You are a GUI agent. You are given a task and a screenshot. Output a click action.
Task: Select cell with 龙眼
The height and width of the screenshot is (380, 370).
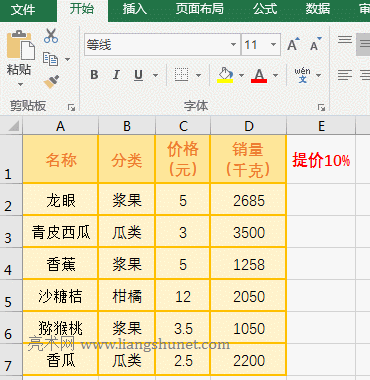[x=60, y=200]
